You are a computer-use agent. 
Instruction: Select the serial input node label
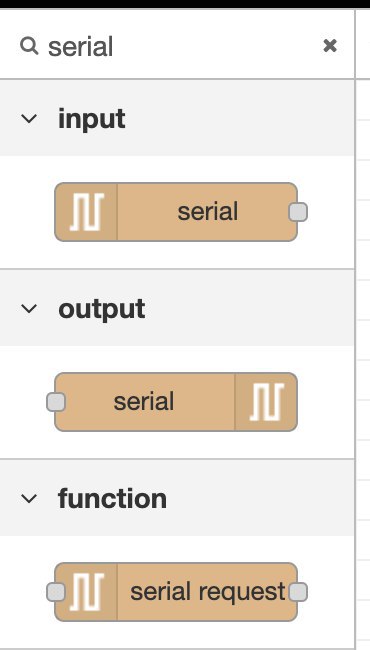pyautogui.click(x=208, y=211)
